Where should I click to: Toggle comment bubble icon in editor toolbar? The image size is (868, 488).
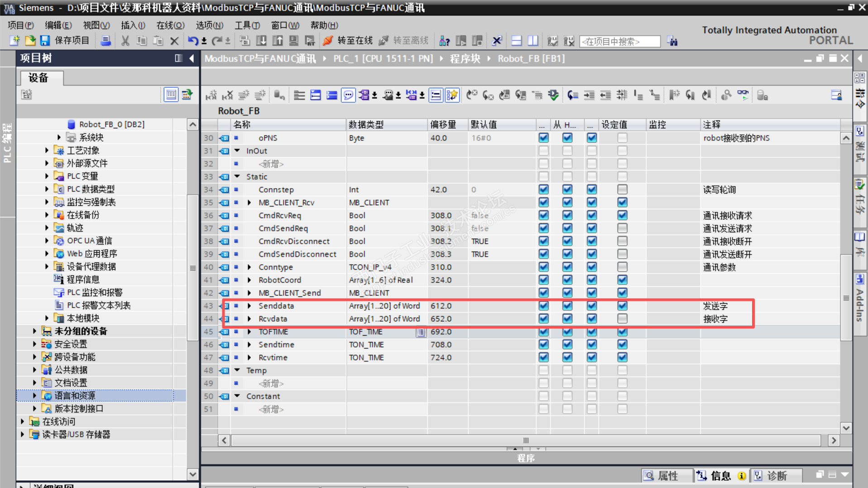(x=348, y=95)
